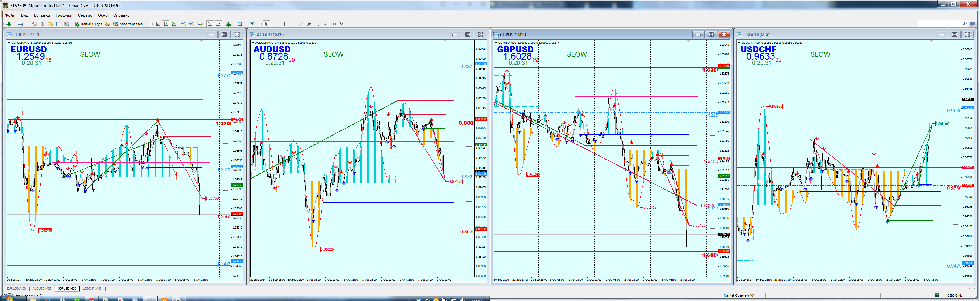Image resolution: width=980 pixels, height=301 pixels.
Task: Click the Zoom Out magnifier icon
Action: coord(192,24)
